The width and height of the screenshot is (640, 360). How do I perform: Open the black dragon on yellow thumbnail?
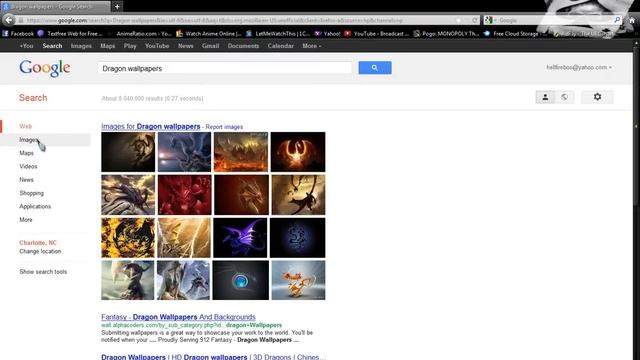click(128, 238)
